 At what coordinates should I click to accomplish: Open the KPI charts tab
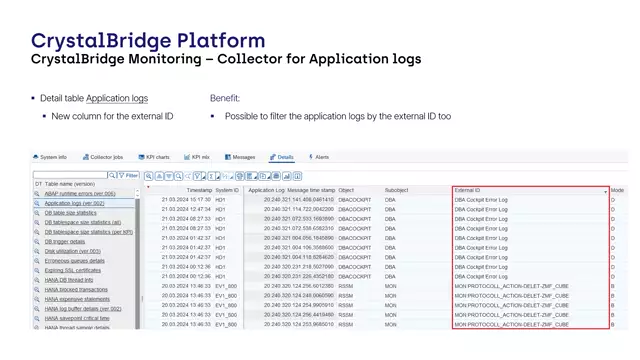pos(153,157)
